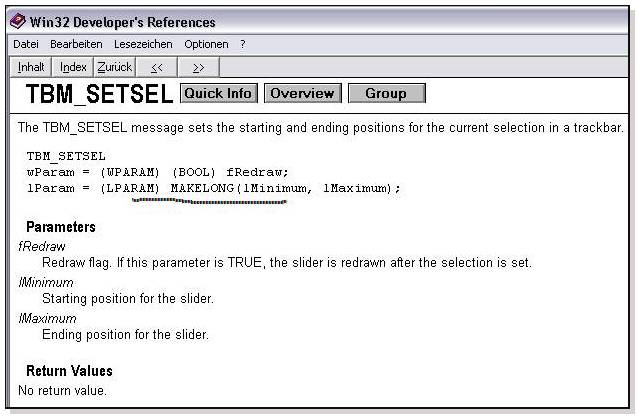The height and width of the screenshot is (418, 639).
Task: Go back with the Zurück button
Action: [115, 67]
